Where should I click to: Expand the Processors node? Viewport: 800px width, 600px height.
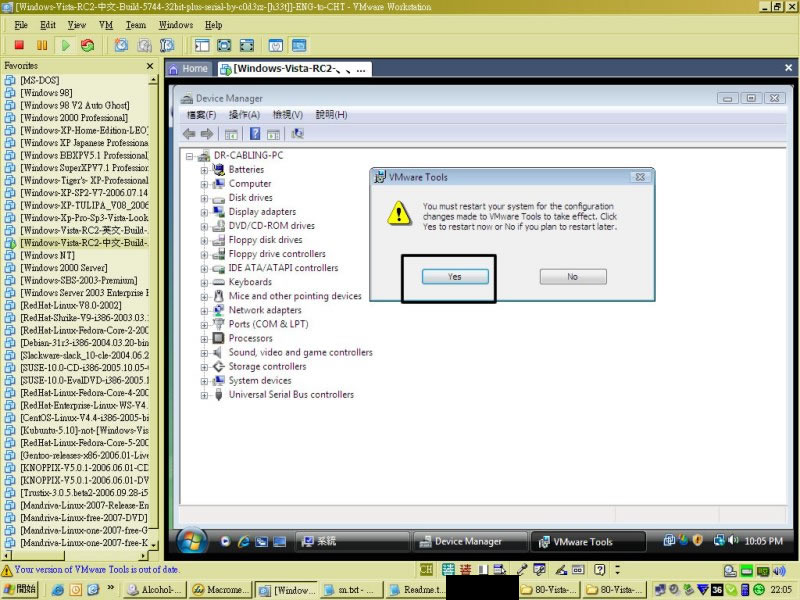[x=204, y=339]
